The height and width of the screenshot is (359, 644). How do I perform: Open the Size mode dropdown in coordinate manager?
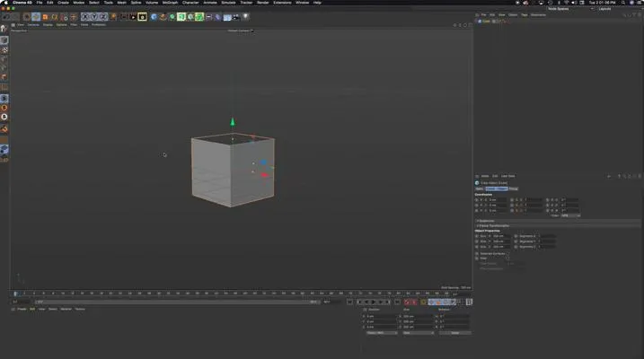coord(419,333)
